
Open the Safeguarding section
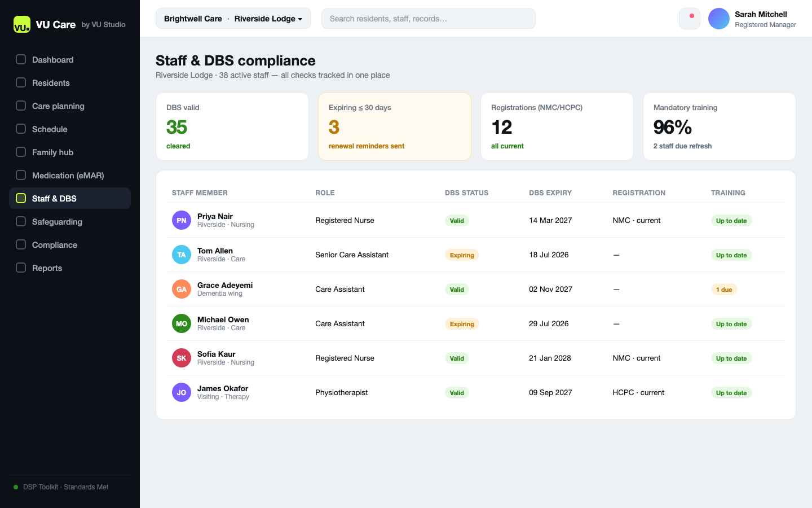pyautogui.click(x=70, y=221)
